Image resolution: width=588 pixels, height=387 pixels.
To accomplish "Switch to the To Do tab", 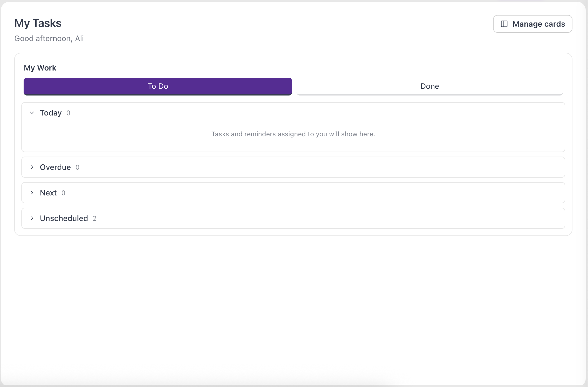I will [x=158, y=86].
